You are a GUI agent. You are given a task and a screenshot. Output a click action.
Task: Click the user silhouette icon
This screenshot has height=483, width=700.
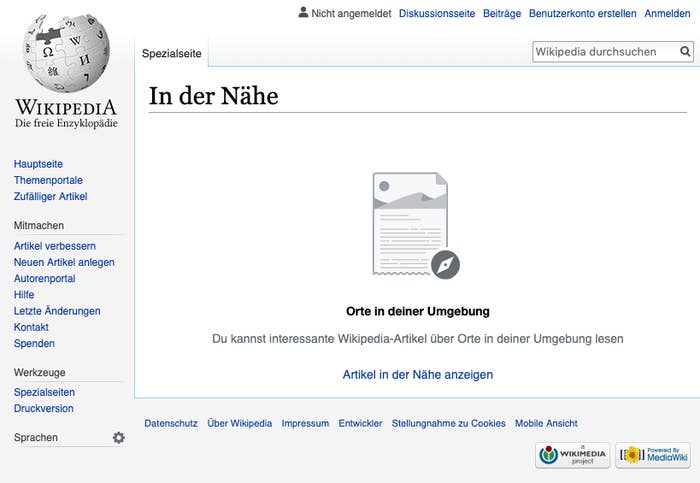(x=303, y=12)
